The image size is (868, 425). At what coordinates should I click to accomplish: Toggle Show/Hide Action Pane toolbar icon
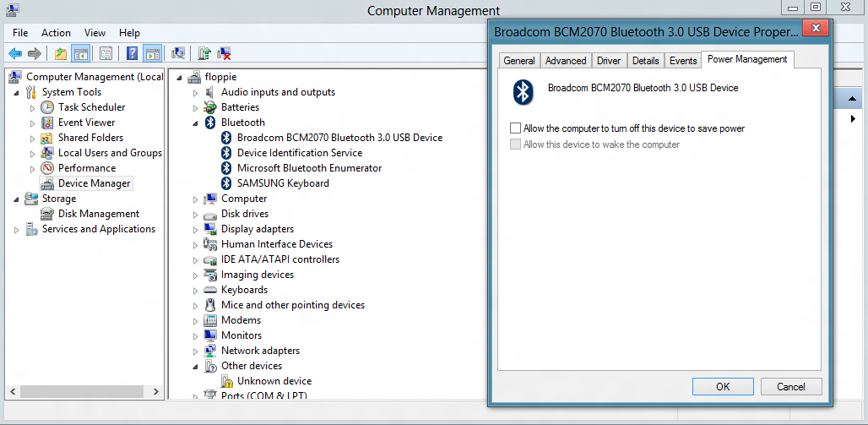[152, 53]
